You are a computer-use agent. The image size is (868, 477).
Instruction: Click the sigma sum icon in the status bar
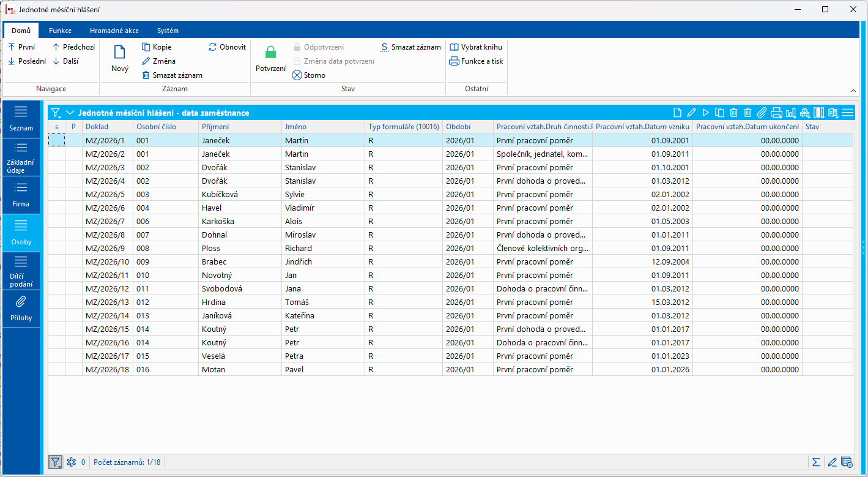pyautogui.click(x=816, y=462)
